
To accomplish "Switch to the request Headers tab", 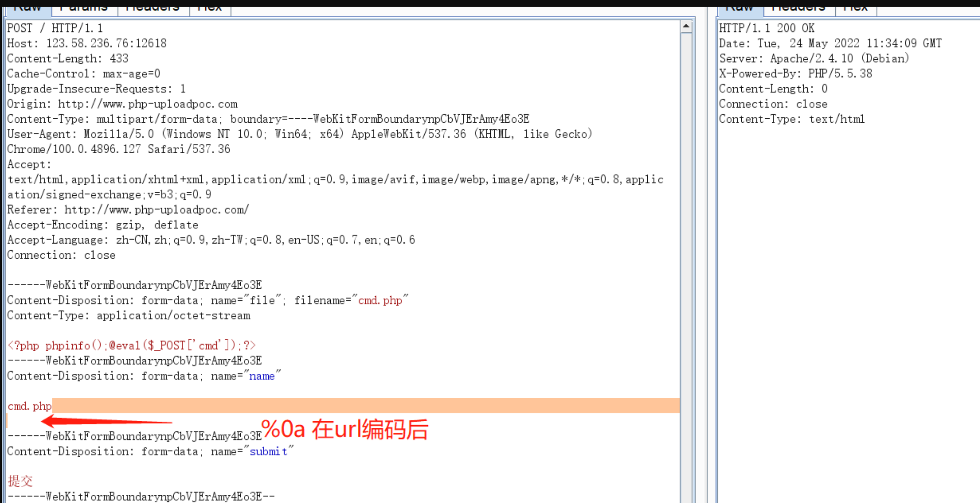I will point(153,11).
